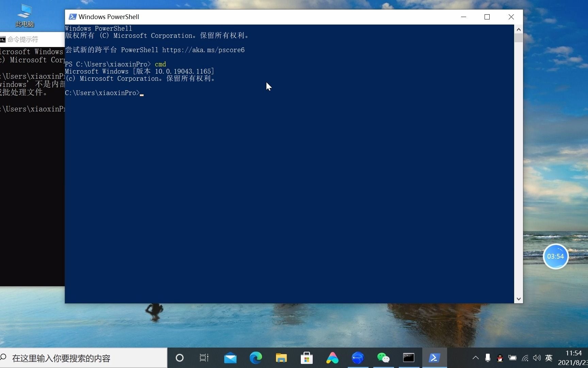This screenshot has height=368, width=588.
Task: Select the Command Prompt taskbar icon
Action: click(x=409, y=358)
